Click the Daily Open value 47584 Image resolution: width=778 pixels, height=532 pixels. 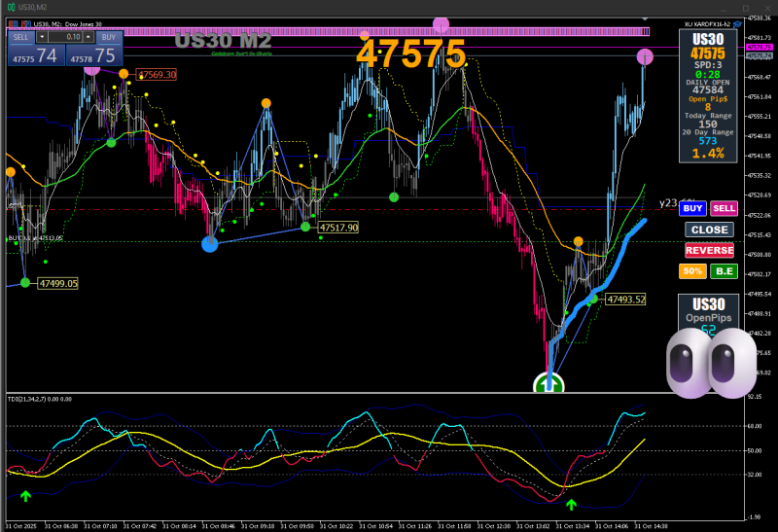coord(708,90)
